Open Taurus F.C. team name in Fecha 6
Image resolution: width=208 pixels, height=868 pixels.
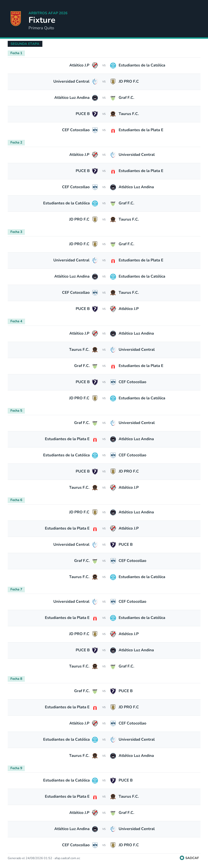tap(79, 577)
